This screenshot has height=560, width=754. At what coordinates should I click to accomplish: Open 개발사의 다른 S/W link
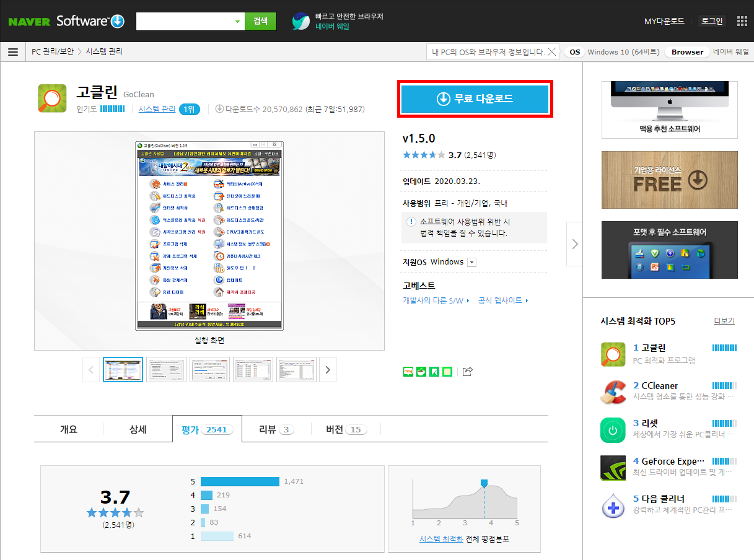pyautogui.click(x=436, y=300)
